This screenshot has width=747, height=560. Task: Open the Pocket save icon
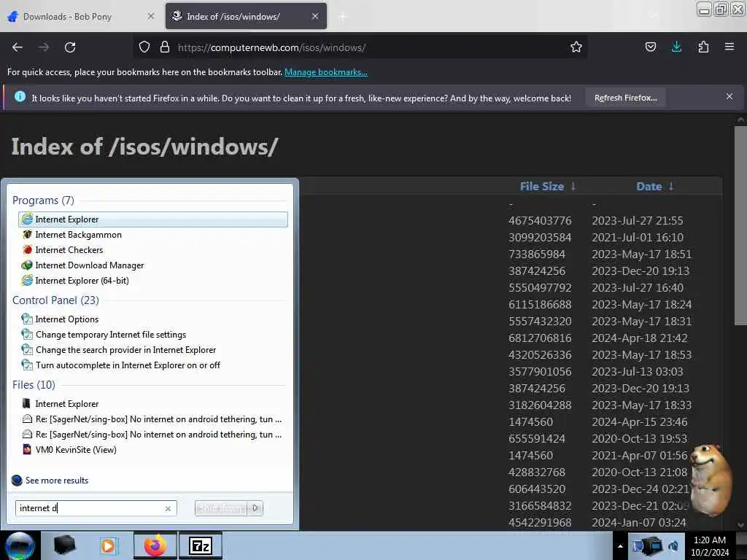(650, 47)
